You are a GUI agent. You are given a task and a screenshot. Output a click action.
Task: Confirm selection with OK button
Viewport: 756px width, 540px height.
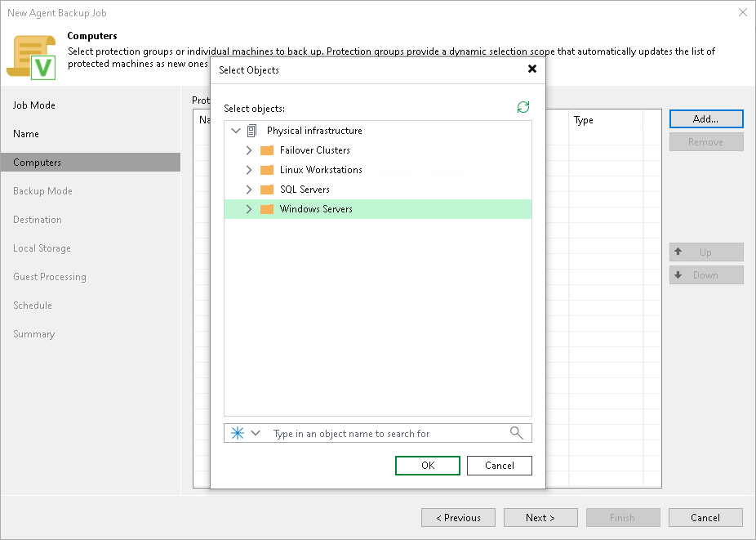coord(428,466)
